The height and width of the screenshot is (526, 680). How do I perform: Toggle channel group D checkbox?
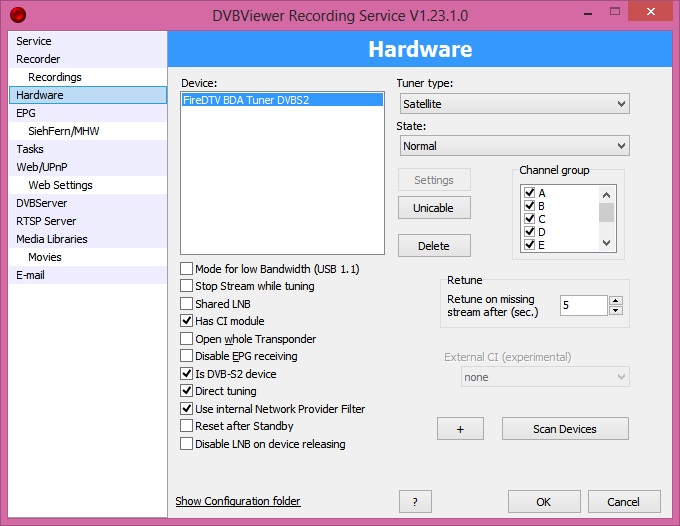529,231
